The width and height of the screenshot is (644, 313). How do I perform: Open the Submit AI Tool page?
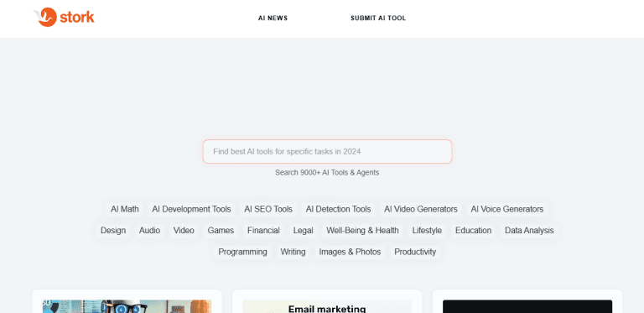(x=378, y=18)
